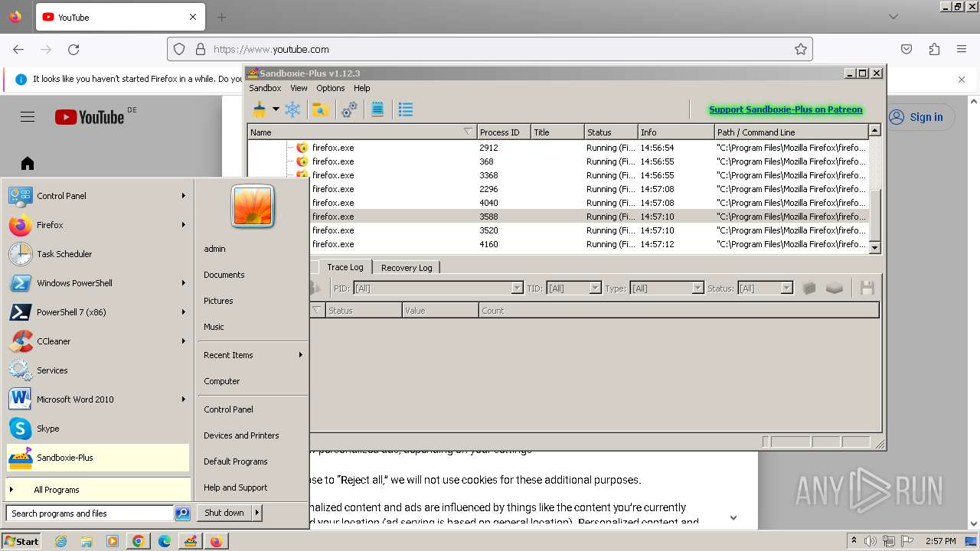Viewport: 980px width, 551px height.
Task: Click the Shut down button
Action: click(x=224, y=513)
